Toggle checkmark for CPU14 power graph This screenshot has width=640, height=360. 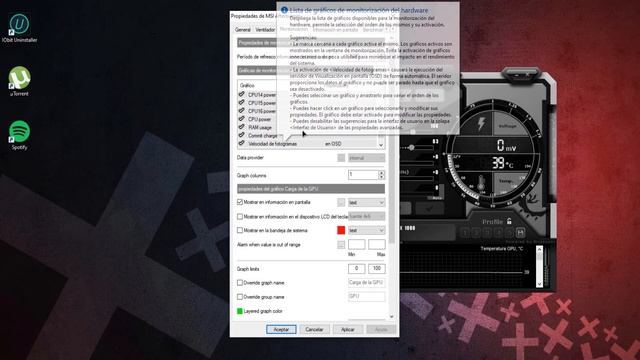pos(241,94)
